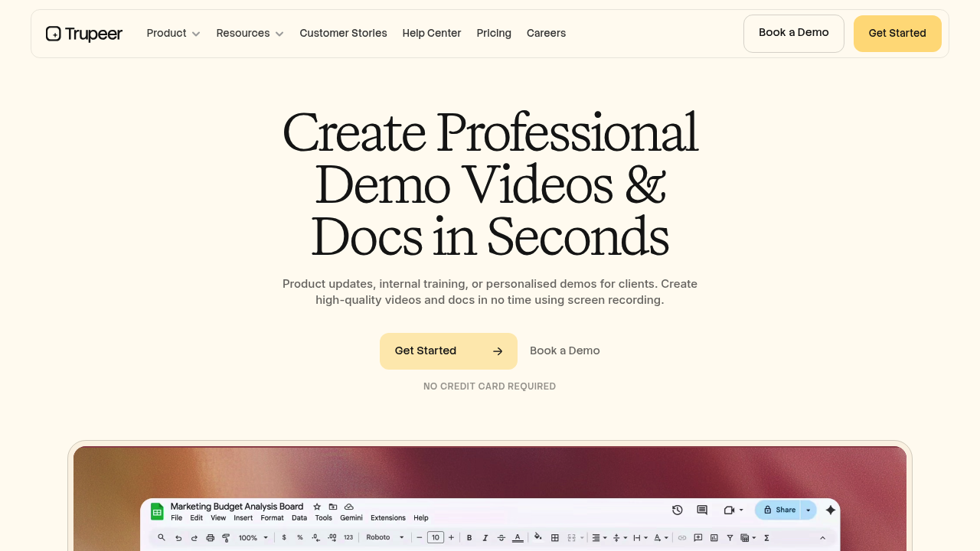Click the yellow Get Started hero button
This screenshot has width=980, height=551.
pos(448,351)
